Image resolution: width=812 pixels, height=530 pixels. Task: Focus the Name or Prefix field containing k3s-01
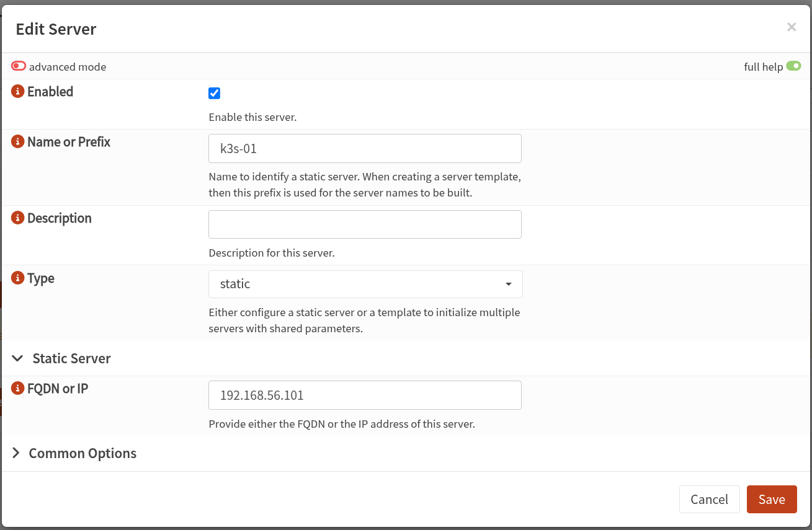tap(365, 149)
